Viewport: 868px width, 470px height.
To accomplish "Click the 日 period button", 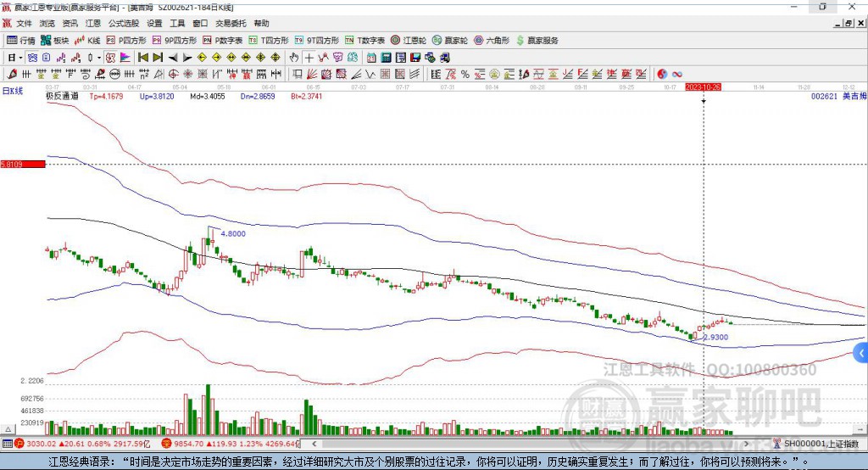I will (x=11, y=58).
